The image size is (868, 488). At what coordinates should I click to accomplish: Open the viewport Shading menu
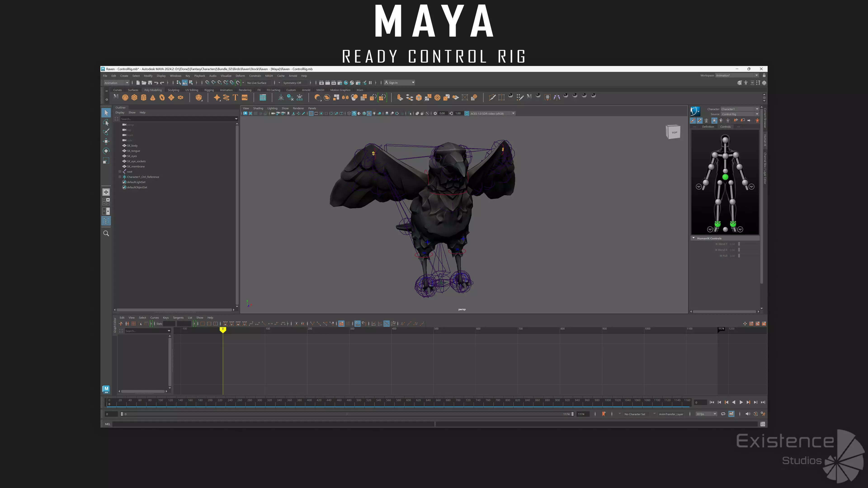(258, 108)
